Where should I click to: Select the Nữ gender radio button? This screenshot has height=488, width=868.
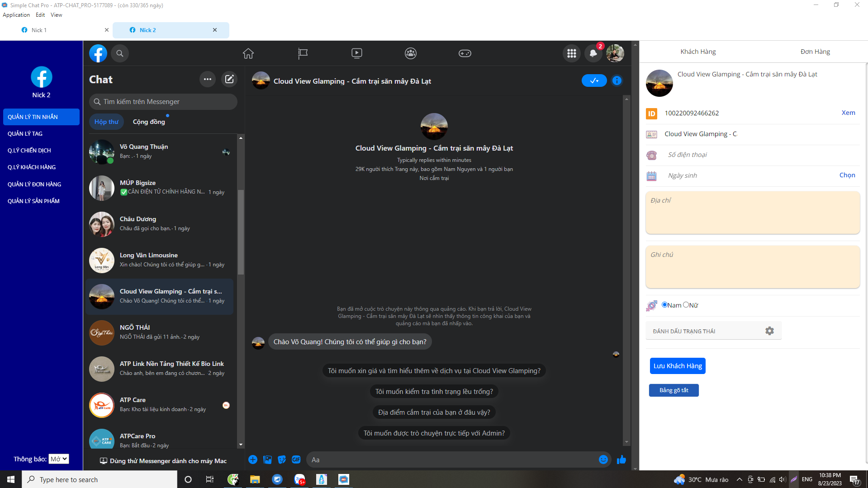686,305
